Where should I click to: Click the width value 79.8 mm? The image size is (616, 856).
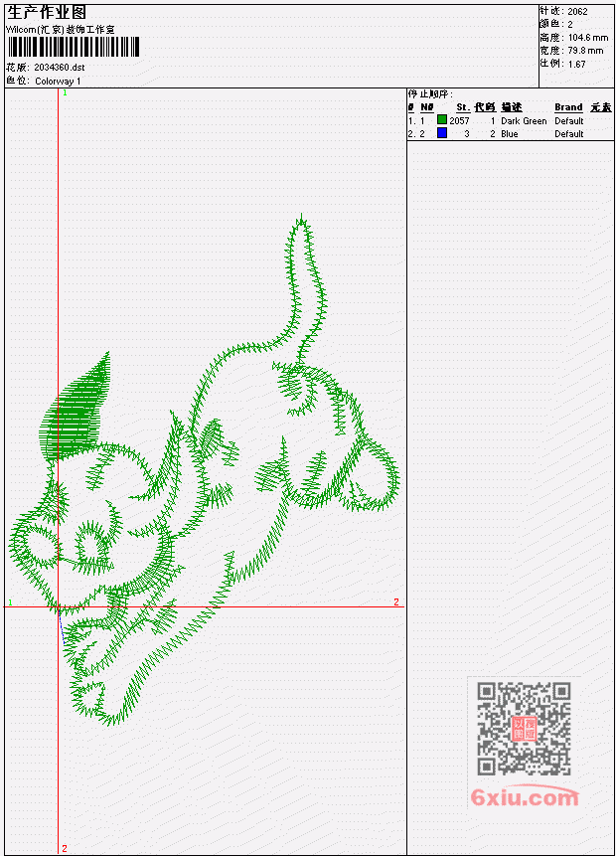tap(585, 51)
